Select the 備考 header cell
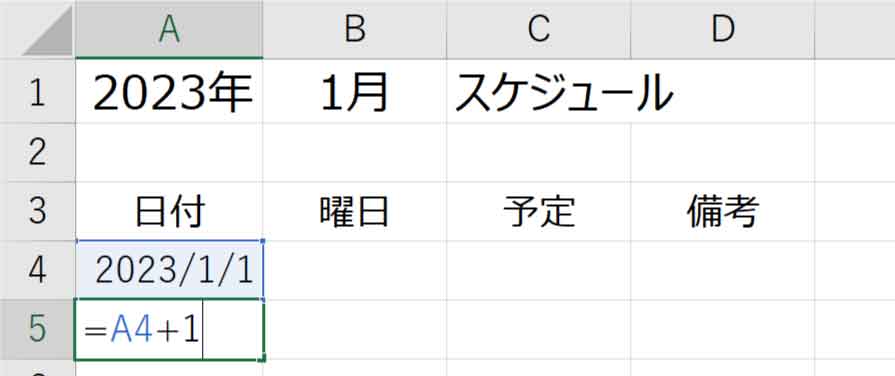Screen dimensions: 895x376 click(x=722, y=212)
